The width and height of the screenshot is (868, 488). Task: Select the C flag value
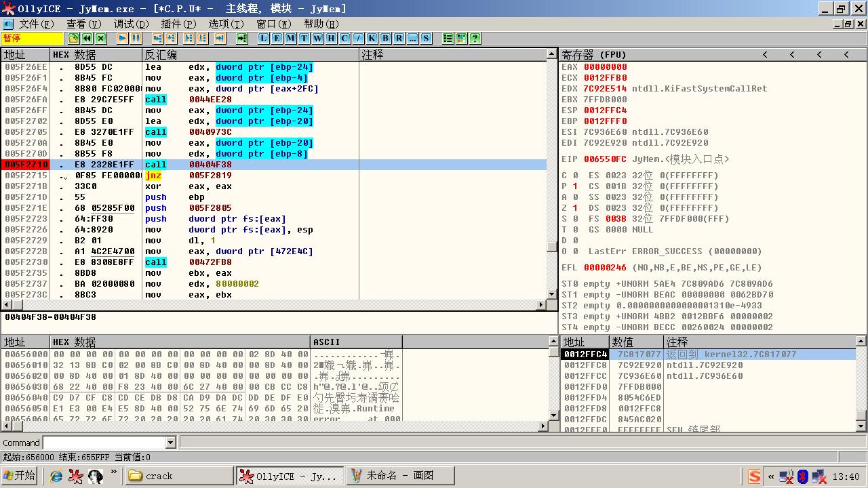(x=575, y=176)
